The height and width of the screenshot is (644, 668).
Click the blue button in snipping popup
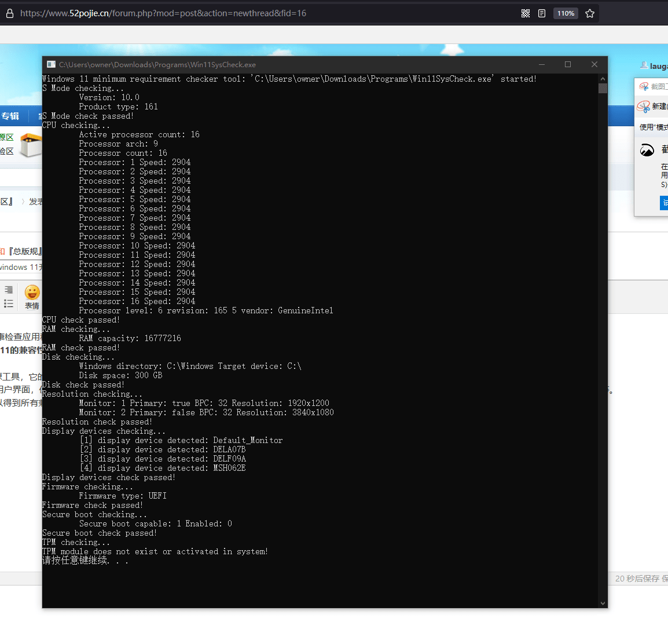[664, 203]
